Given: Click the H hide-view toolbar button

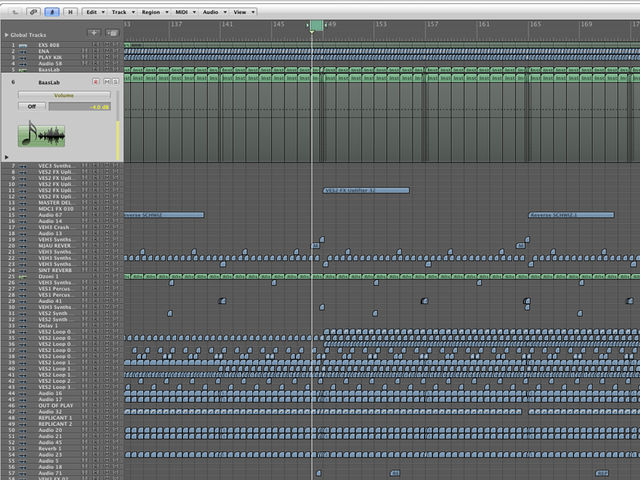Looking at the screenshot, I should click(x=70, y=12).
